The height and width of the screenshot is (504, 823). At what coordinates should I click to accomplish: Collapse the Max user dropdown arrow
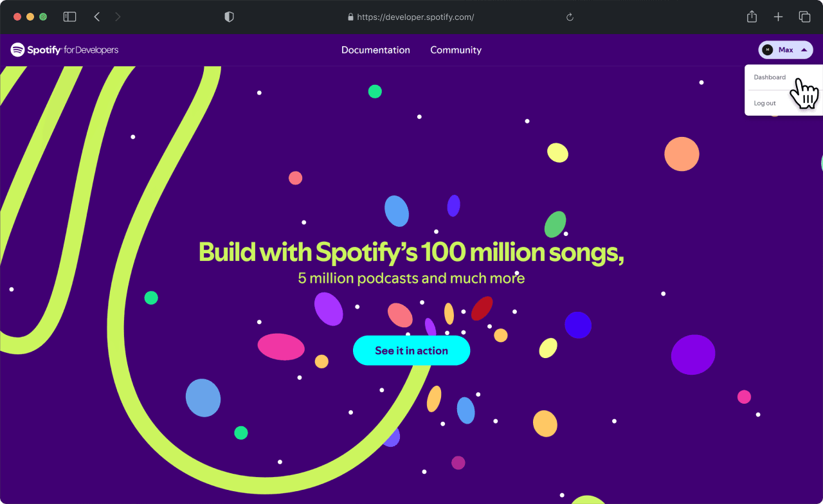click(x=804, y=50)
